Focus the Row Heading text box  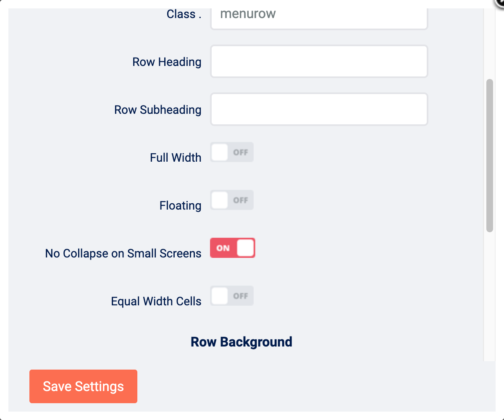(319, 61)
